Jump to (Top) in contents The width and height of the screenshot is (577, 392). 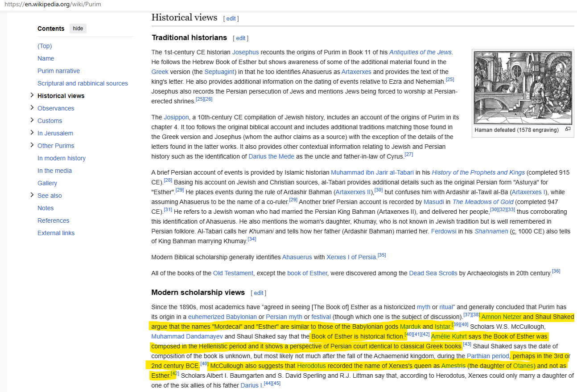coord(45,46)
